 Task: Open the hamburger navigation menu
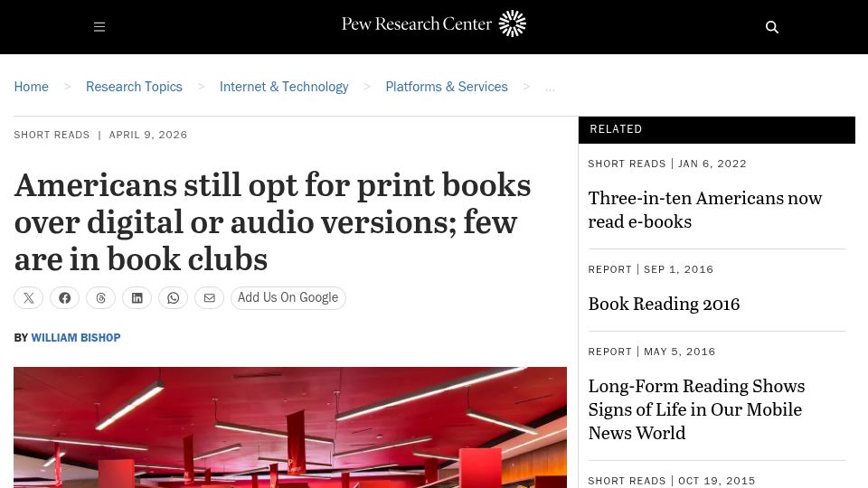point(99,26)
